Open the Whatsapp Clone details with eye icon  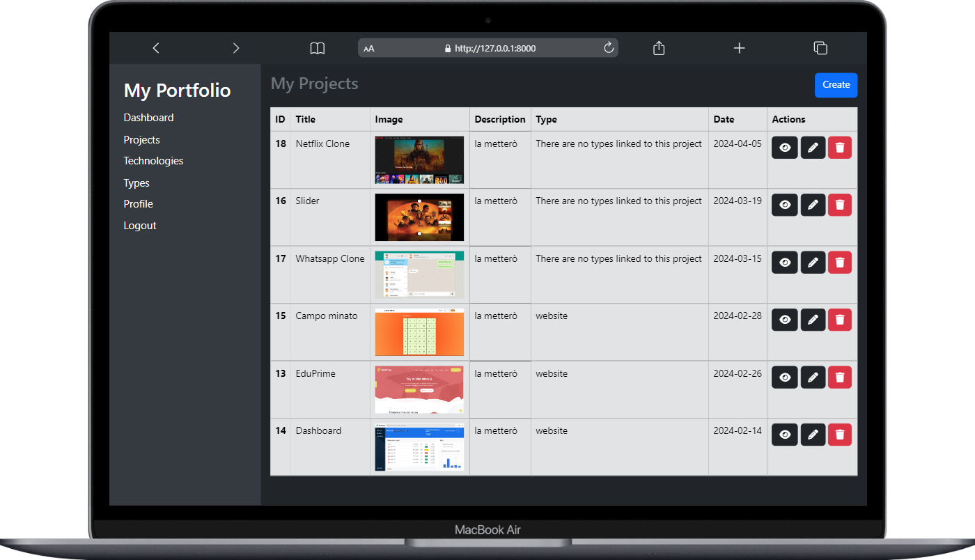coord(785,263)
